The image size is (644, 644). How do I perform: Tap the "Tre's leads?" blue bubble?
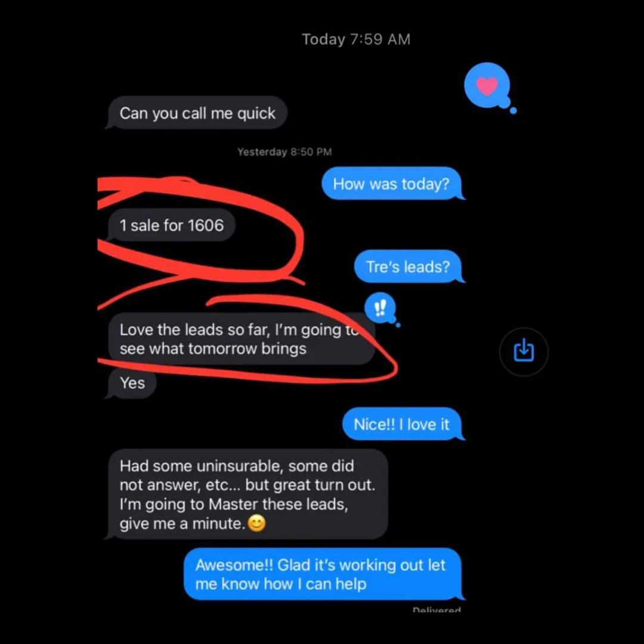[409, 267]
